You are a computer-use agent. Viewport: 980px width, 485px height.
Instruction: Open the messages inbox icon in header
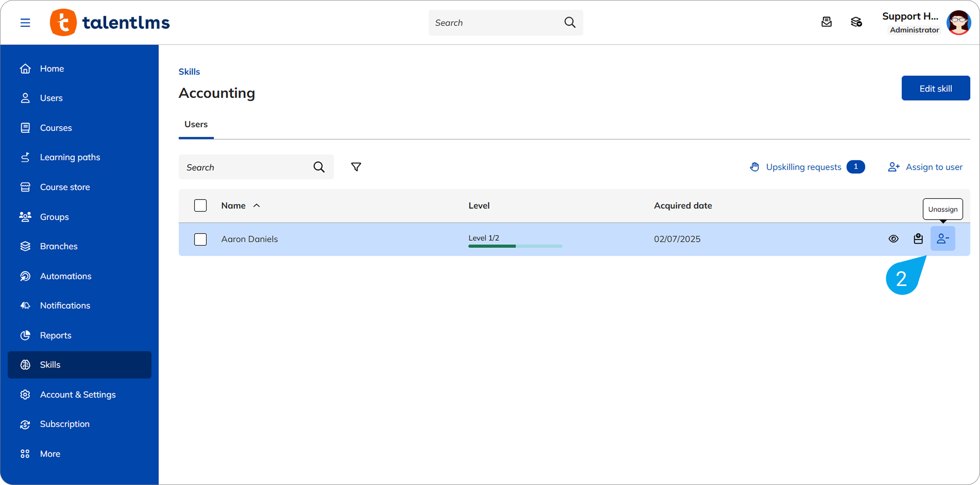[x=826, y=22]
